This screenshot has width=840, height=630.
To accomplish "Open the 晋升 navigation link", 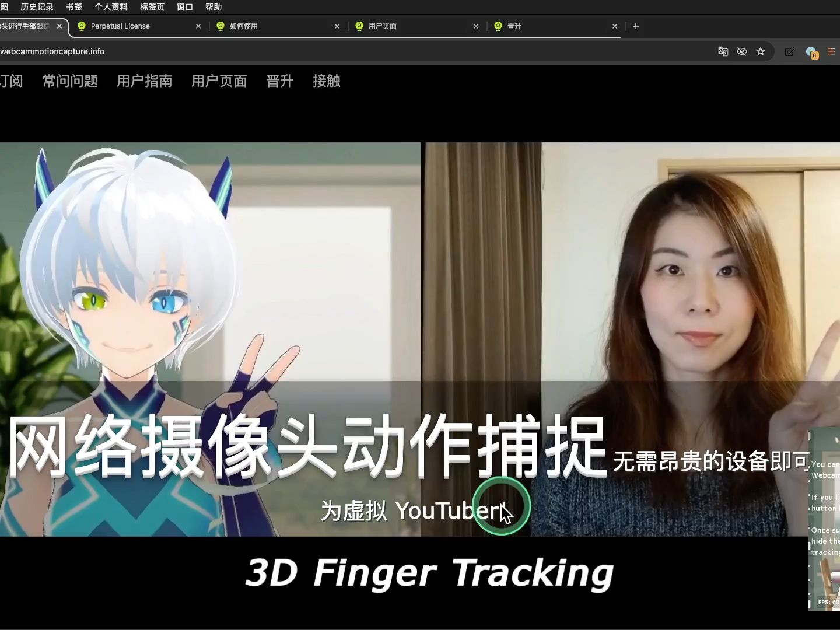I will (280, 81).
